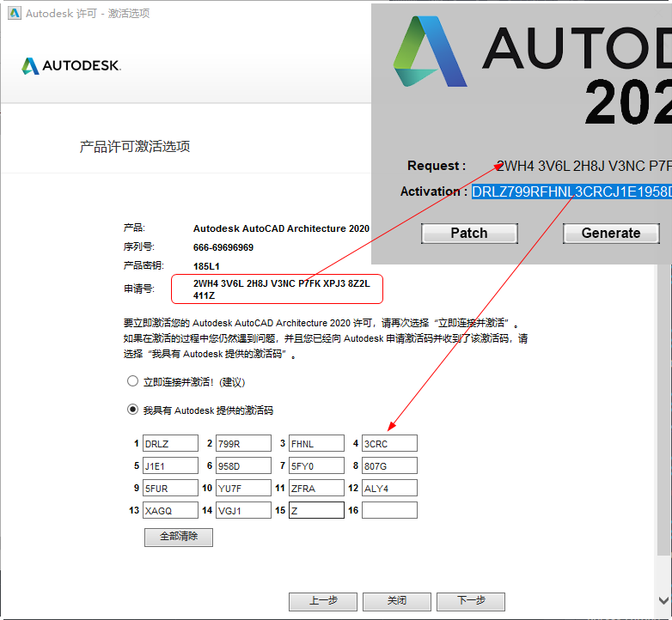Click activation code field 13 containing XAGQ
The height and width of the screenshot is (620, 672).
tap(170, 510)
